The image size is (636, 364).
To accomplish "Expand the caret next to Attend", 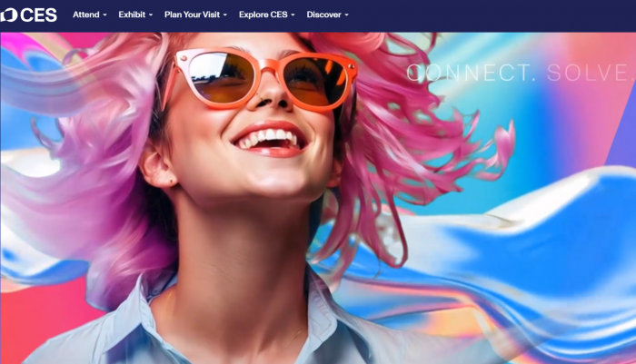I will 104,15.
